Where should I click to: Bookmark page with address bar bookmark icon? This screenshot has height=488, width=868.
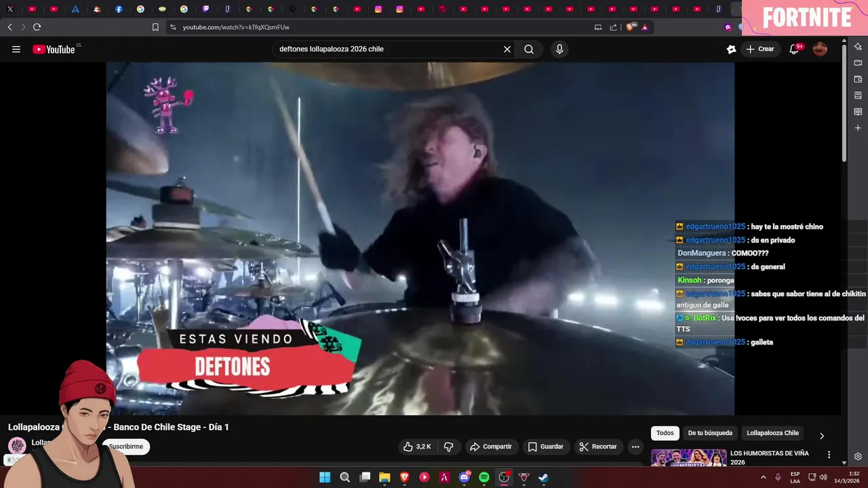click(155, 27)
